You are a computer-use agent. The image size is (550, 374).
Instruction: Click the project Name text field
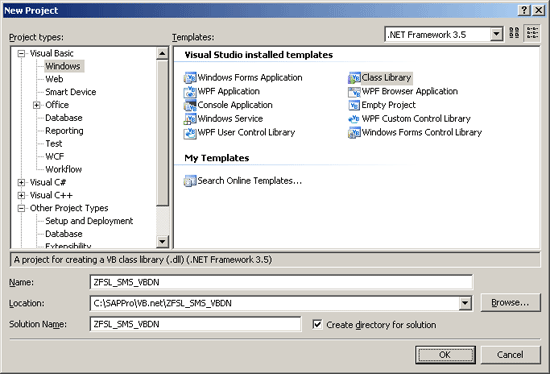coord(281,282)
